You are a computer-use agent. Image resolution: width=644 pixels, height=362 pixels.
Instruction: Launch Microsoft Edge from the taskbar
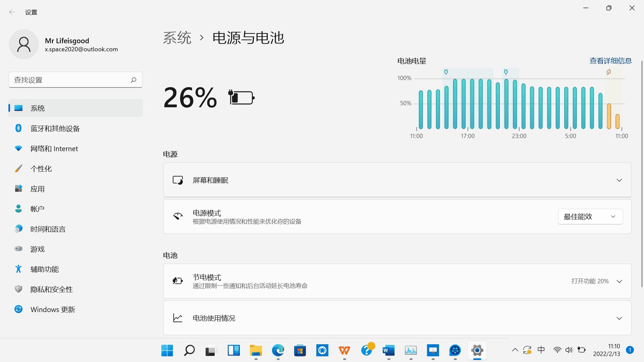pyautogui.click(x=278, y=351)
